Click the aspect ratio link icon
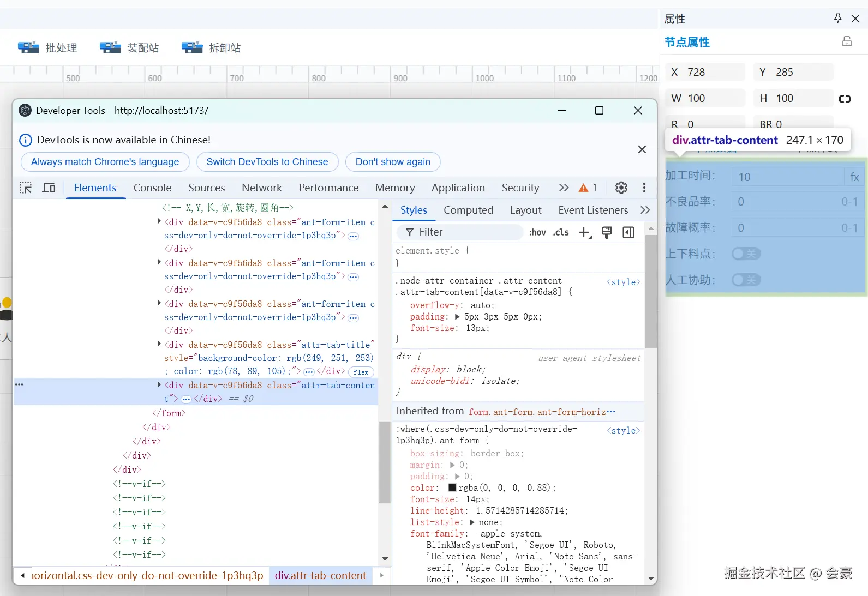This screenshot has height=596, width=868. pos(845,99)
